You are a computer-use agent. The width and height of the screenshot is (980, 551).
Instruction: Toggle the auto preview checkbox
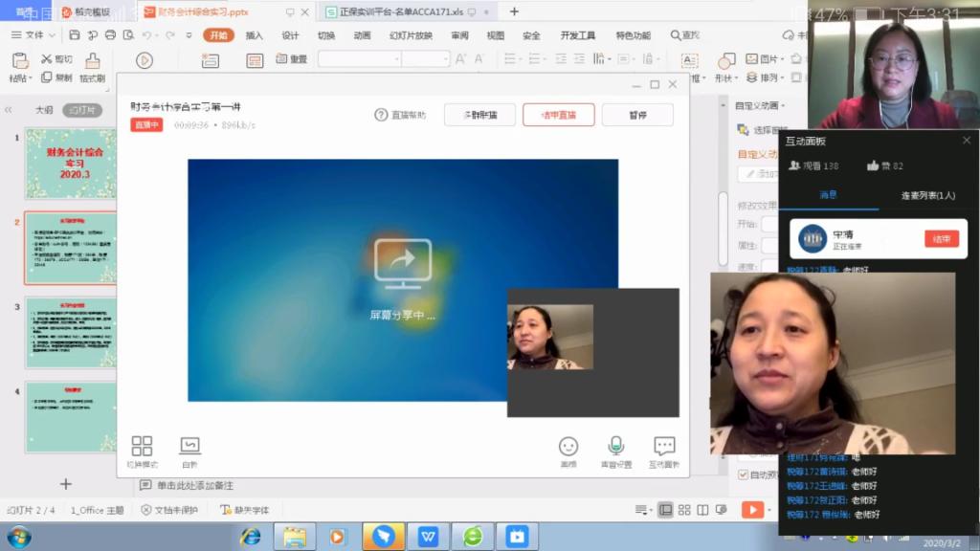point(744,474)
